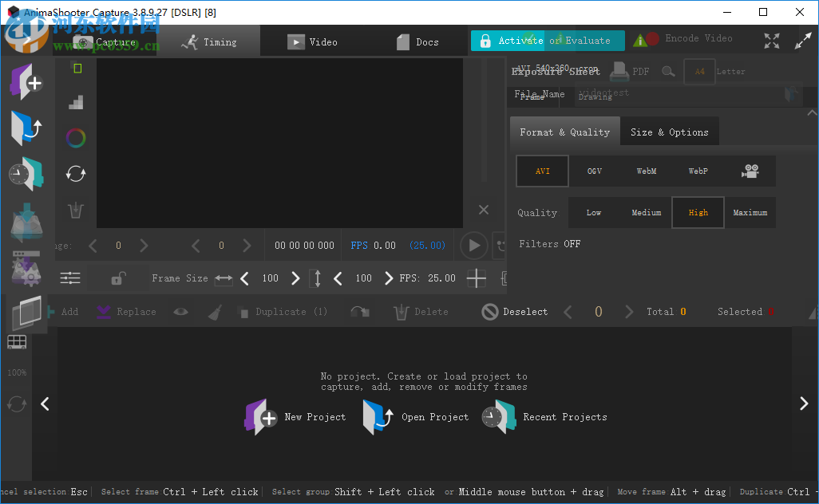819x504 pixels.
Task: Click the Deselect icon
Action: [489, 311]
